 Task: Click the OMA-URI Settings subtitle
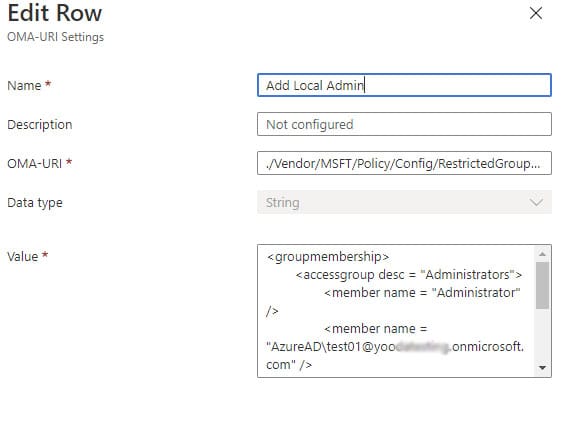click(x=55, y=37)
